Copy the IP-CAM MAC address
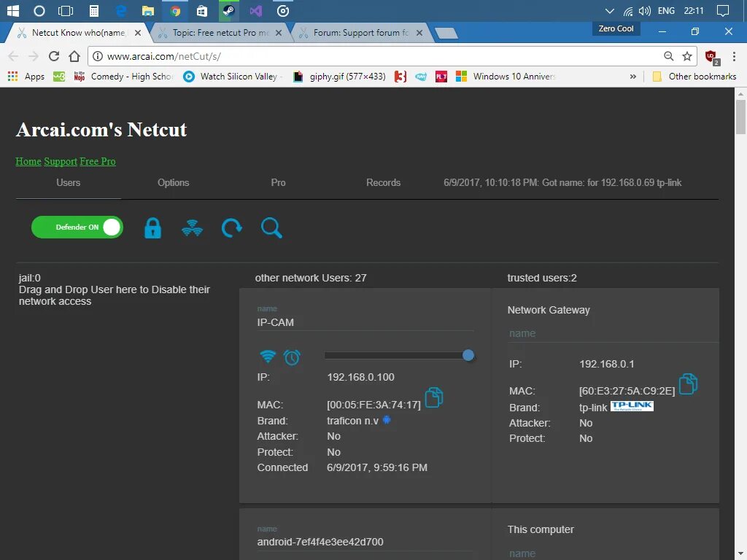Viewport: 747px width, 560px height. pos(434,397)
